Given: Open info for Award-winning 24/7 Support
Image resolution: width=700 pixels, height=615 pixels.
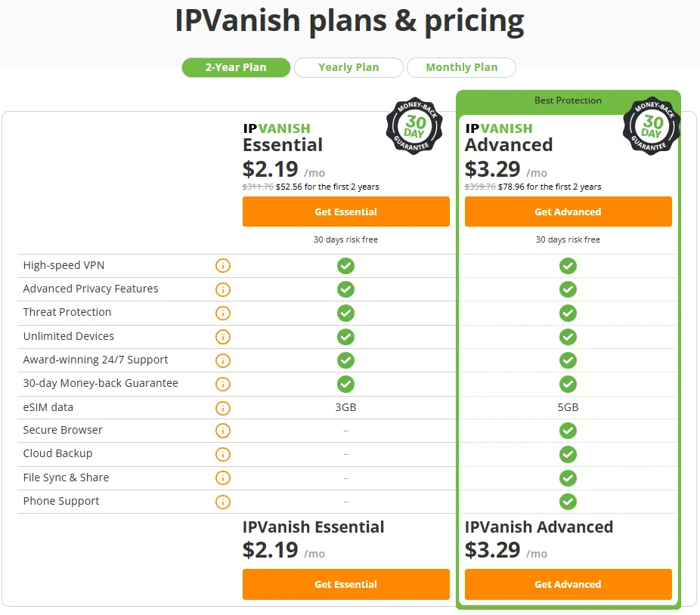Looking at the screenshot, I should (x=222, y=360).
